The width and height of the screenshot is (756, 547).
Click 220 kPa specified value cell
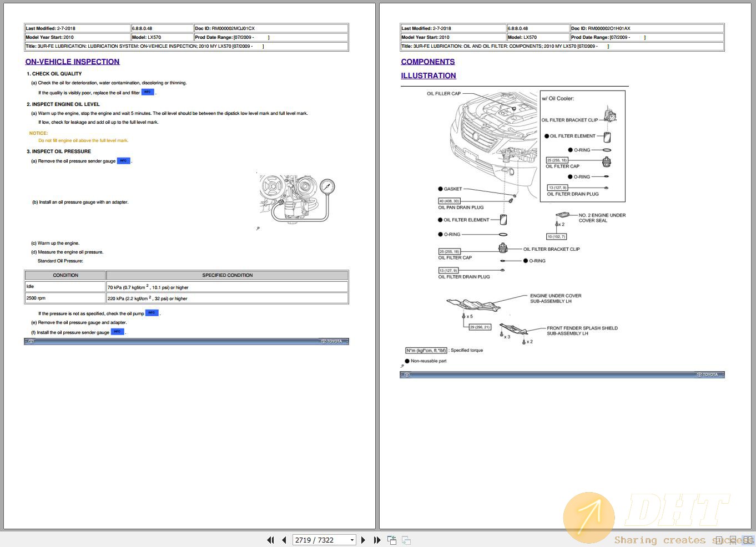point(228,298)
